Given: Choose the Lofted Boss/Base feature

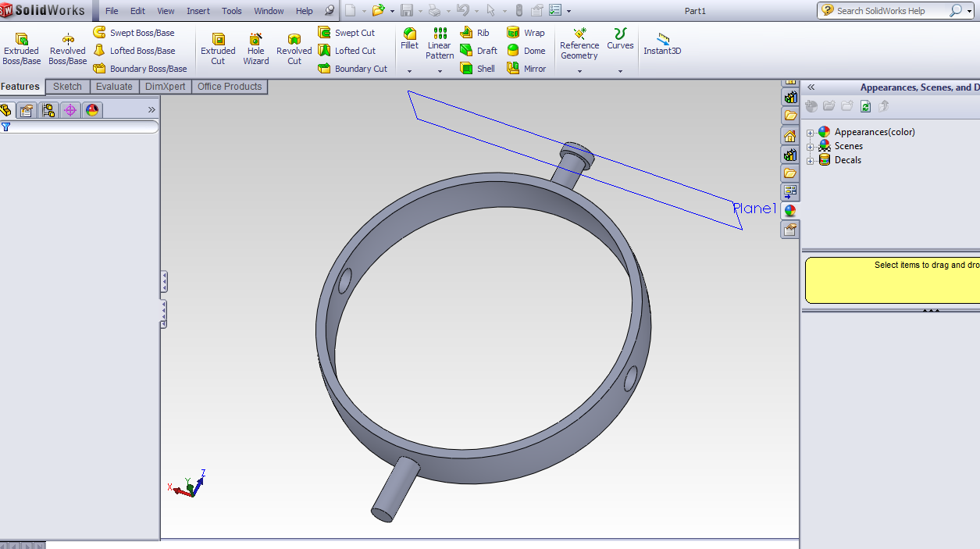Looking at the screenshot, I should pos(134,51).
